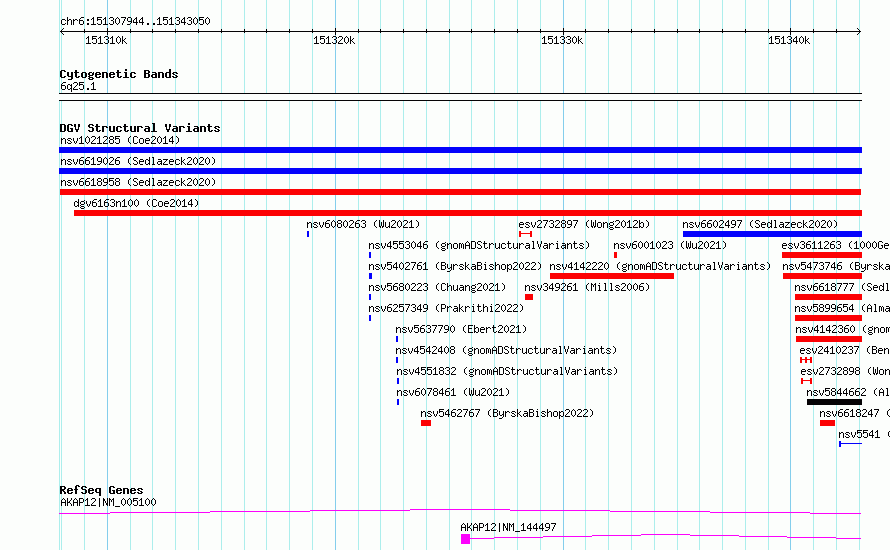Click the nsv5462767 (ByrskaBishop2022) red marker
Image resolution: width=890 pixels, height=550 pixels.
426,423
